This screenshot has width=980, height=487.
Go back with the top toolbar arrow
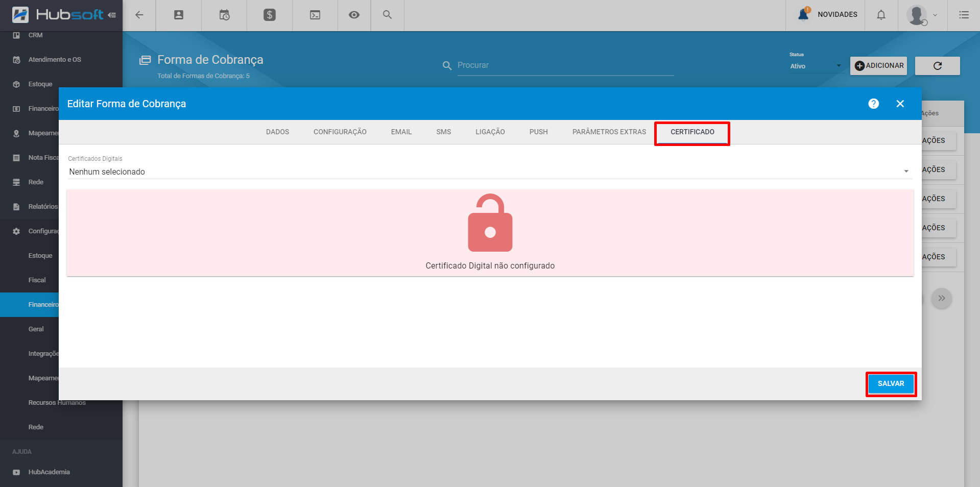coord(139,15)
